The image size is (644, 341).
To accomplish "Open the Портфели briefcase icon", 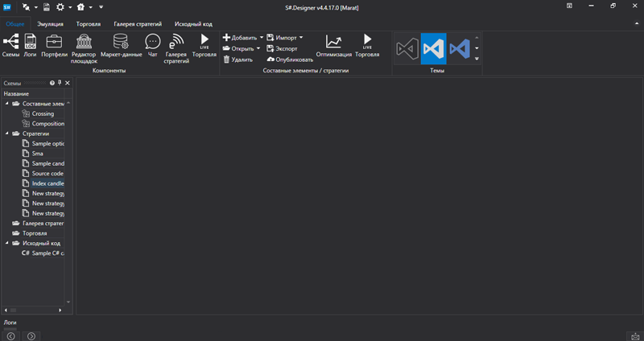I will point(55,46).
